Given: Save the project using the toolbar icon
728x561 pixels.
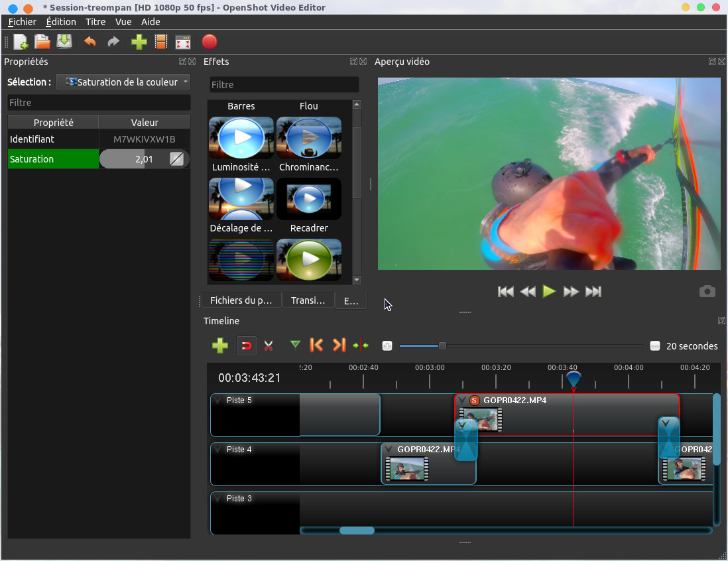Looking at the screenshot, I should (x=64, y=42).
